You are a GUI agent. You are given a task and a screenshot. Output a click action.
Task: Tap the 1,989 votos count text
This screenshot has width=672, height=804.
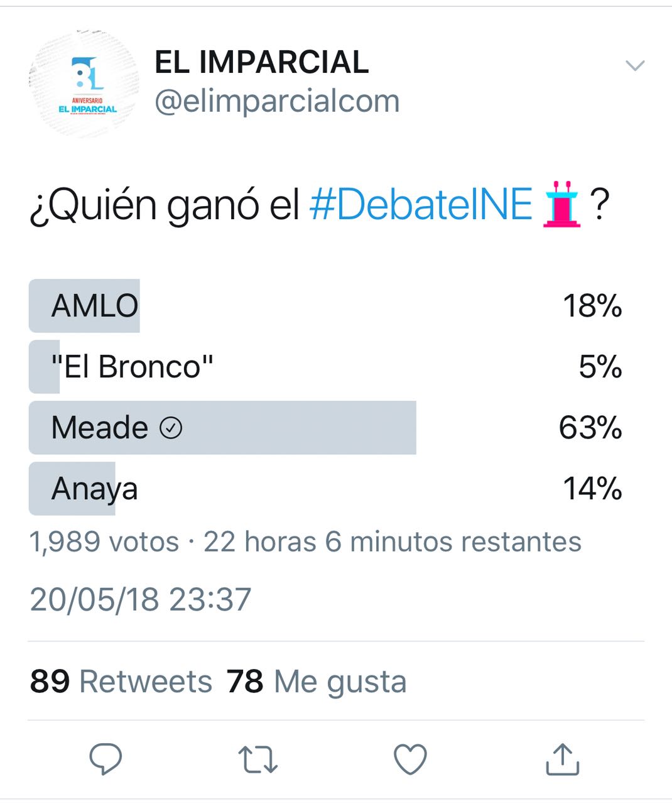pyautogui.click(x=104, y=541)
